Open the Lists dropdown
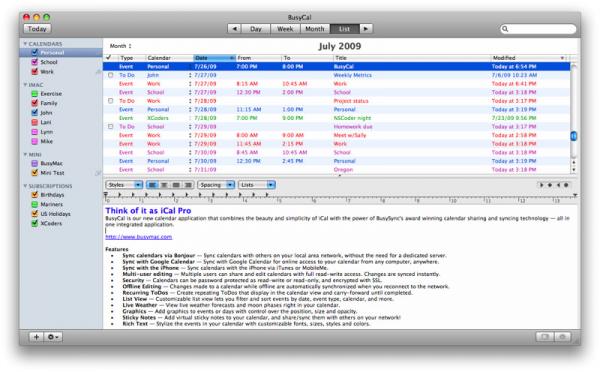 coord(257,185)
